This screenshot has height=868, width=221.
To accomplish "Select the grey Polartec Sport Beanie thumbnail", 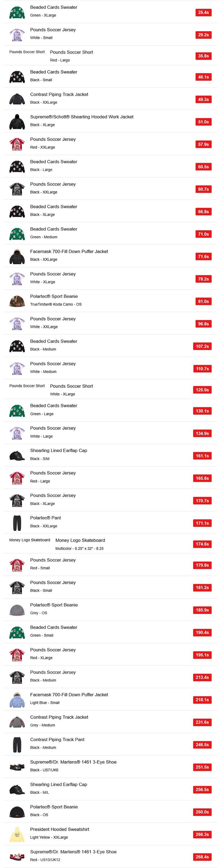I will coord(17,610).
